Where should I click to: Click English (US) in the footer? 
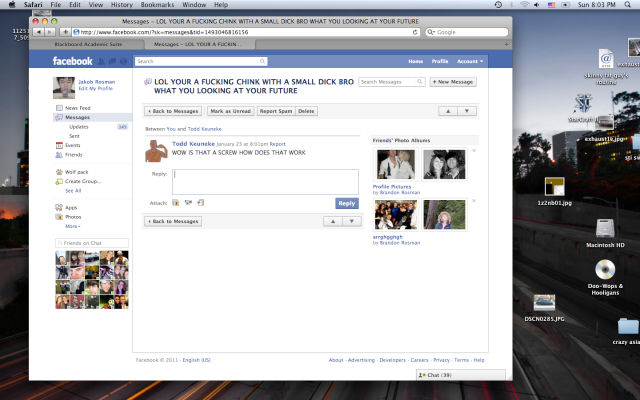click(x=196, y=360)
